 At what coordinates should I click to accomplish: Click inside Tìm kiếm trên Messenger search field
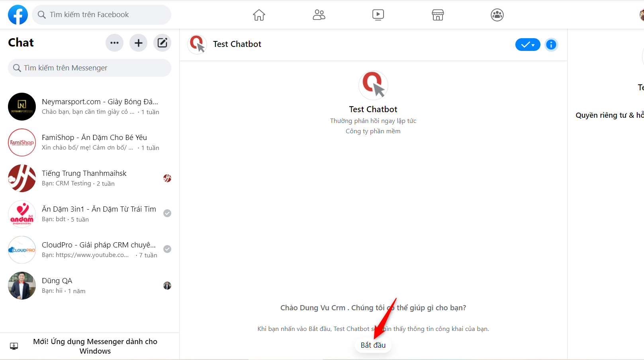[x=90, y=68]
